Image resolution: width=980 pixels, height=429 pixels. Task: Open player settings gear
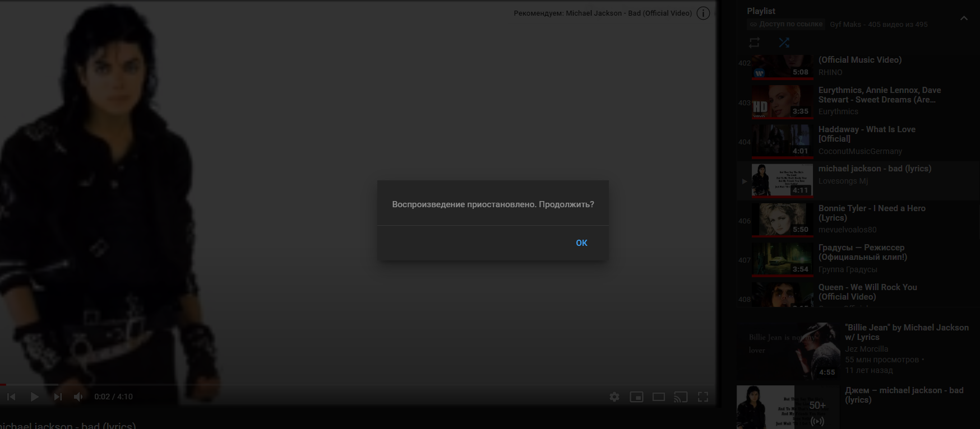pos(614,397)
